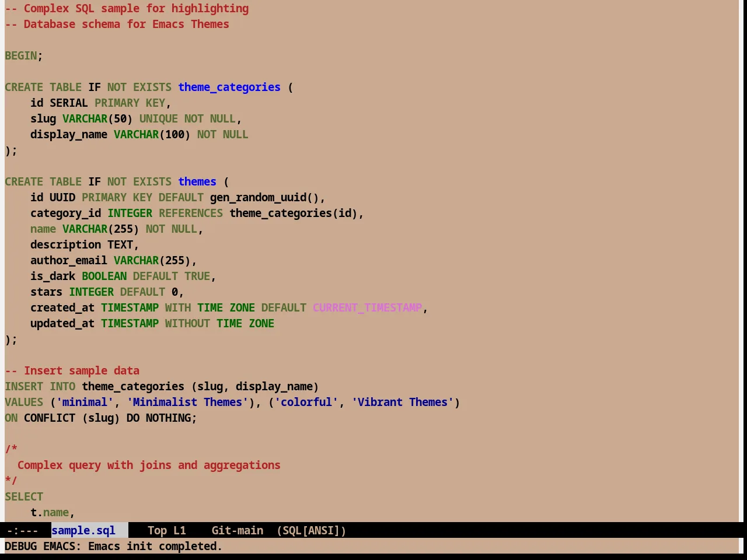747x560 pixels.
Task: Click BOOLEAN type keyword
Action: coord(104,276)
